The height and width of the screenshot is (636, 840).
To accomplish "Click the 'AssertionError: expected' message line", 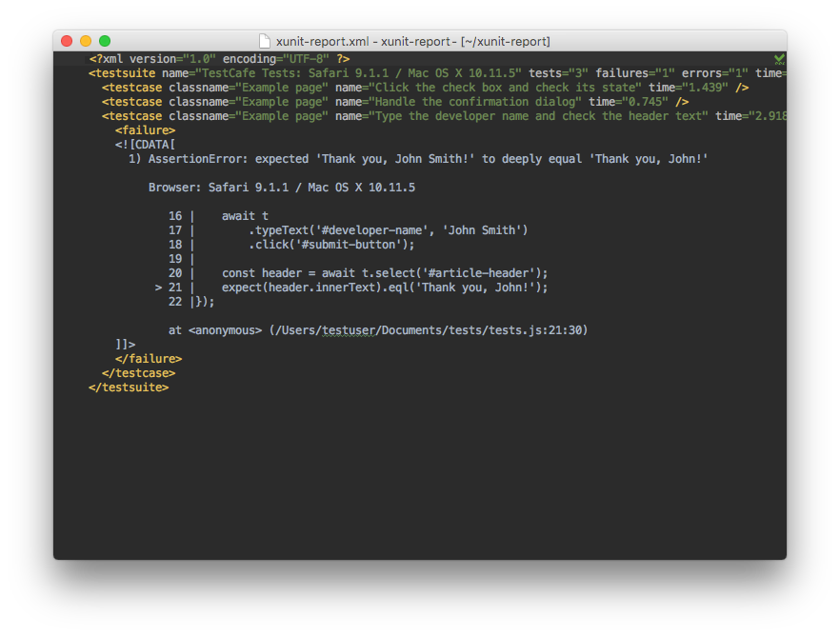I will pos(418,159).
